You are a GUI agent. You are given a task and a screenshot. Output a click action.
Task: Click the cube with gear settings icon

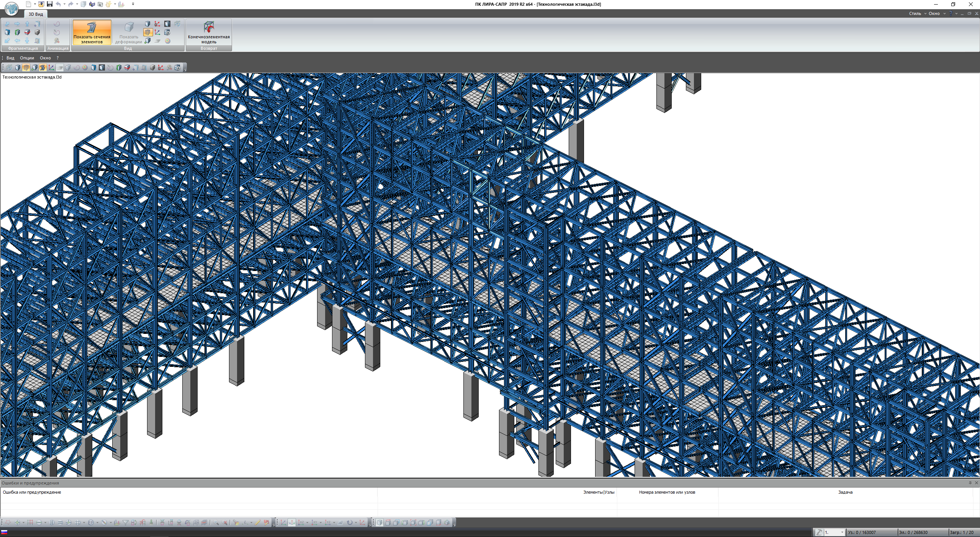[167, 33]
